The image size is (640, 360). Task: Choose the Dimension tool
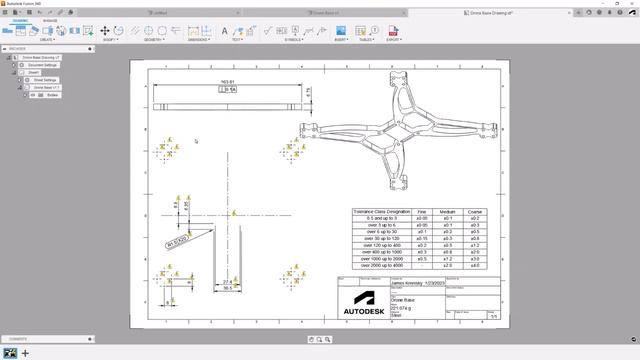(x=193, y=31)
